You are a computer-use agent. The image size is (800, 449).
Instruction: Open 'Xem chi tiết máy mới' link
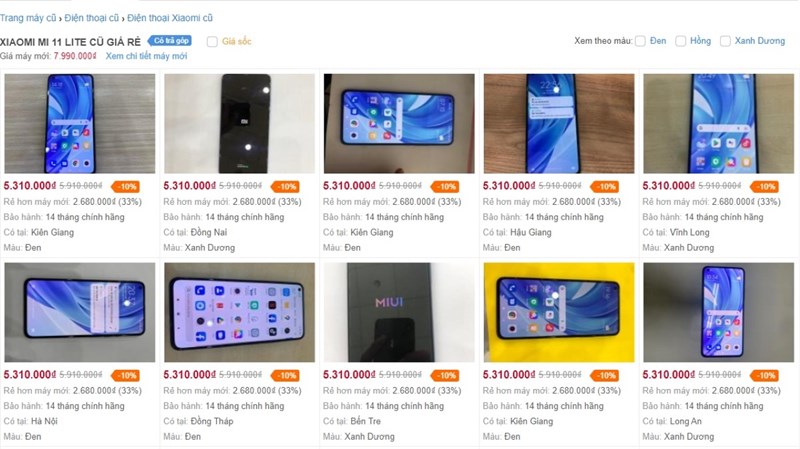coord(146,56)
